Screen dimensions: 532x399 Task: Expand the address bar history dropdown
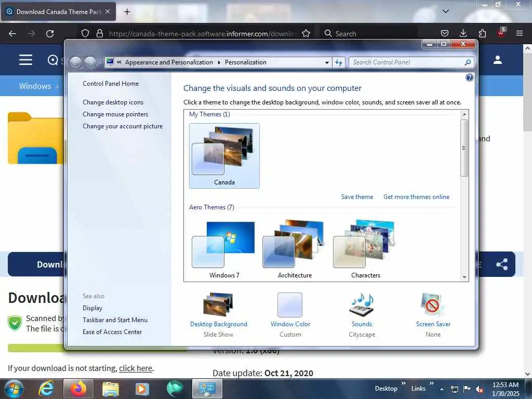pos(327,62)
